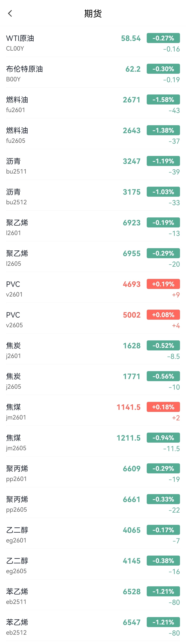Tap -0.56% badge on 焦炭 j2605
Viewport: 186px width, 644px height.
click(x=163, y=376)
